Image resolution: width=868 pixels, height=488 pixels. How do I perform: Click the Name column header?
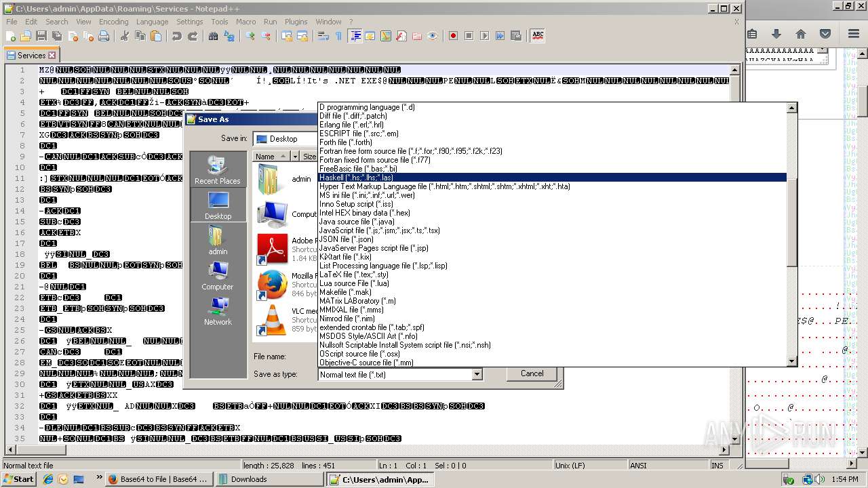coord(271,157)
